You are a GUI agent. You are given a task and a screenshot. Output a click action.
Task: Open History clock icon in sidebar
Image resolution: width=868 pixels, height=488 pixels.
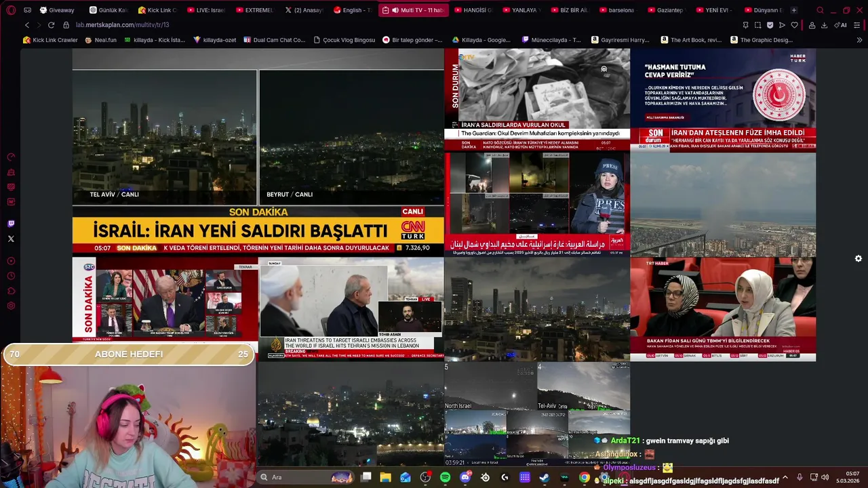(x=11, y=276)
